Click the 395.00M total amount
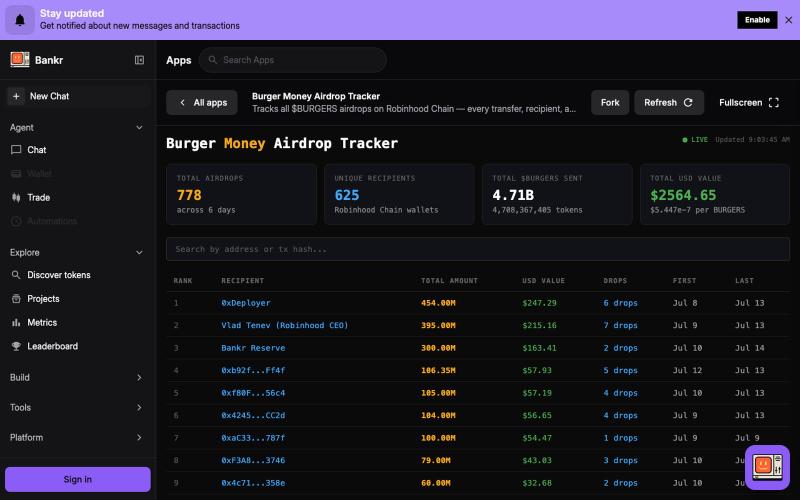Image resolution: width=800 pixels, height=500 pixels. coord(438,326)
